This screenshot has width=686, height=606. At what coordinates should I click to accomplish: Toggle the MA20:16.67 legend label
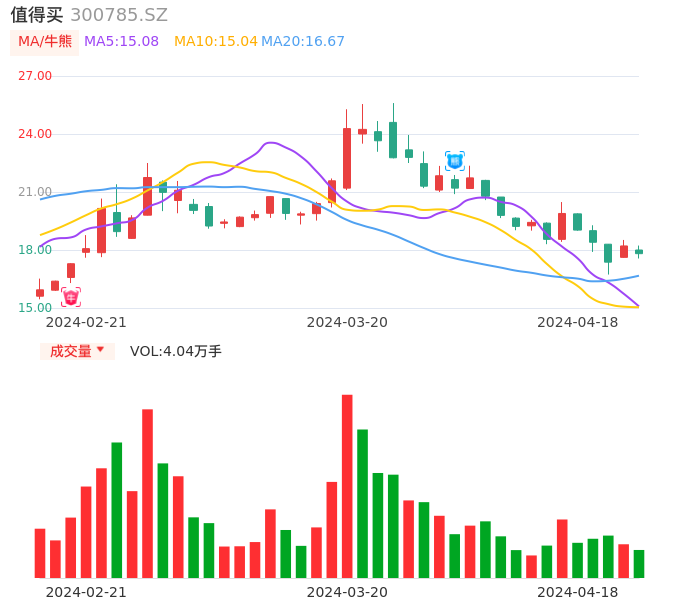pos(302,42)
